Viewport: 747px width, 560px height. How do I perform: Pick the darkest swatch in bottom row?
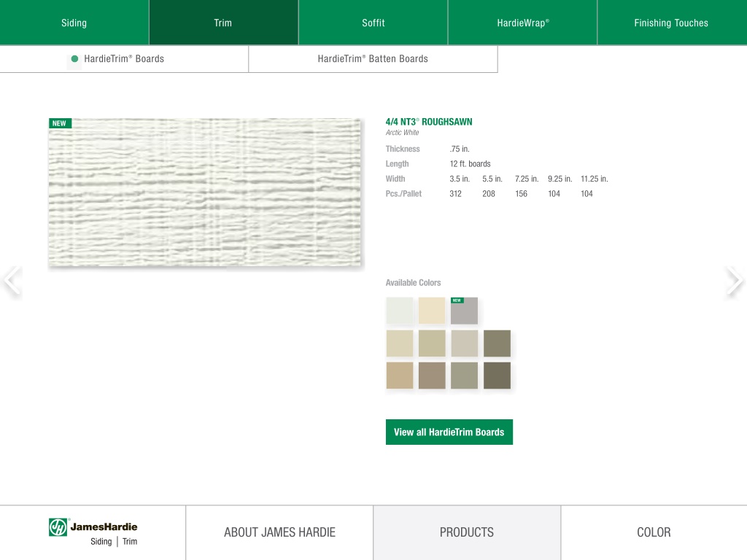(497, 376)
